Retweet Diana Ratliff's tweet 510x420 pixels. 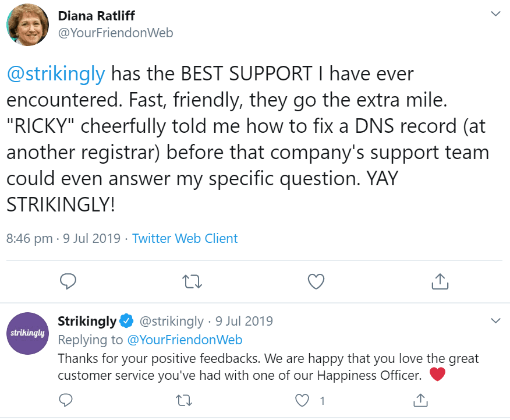[x=192, y=282]
